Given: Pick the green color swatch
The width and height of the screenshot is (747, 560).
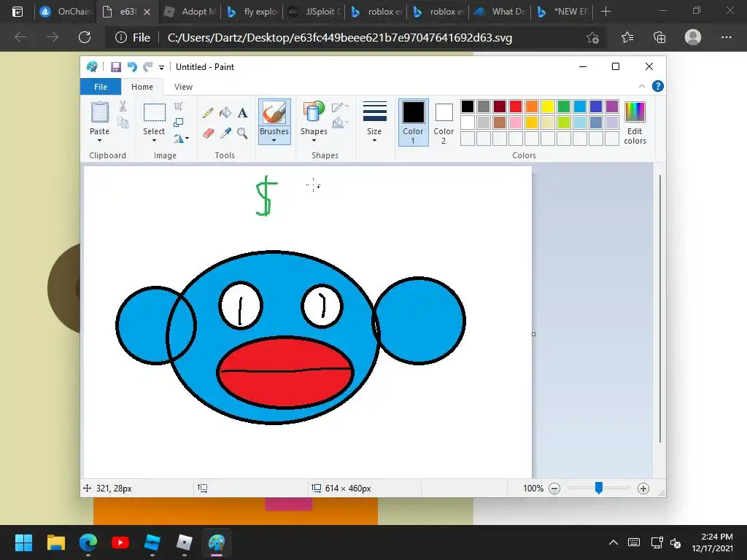Looking at the screenshot, I should tap(564, 106).
